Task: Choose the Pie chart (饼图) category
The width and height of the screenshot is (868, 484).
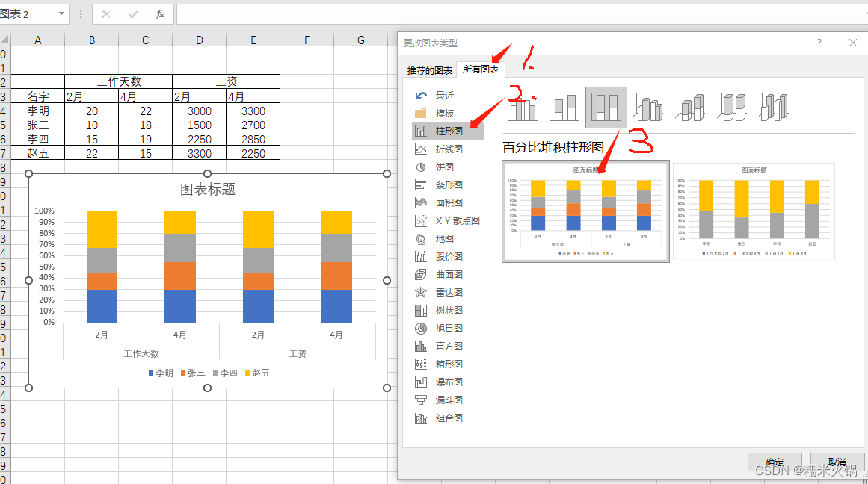Action: (x=445, y=167)
